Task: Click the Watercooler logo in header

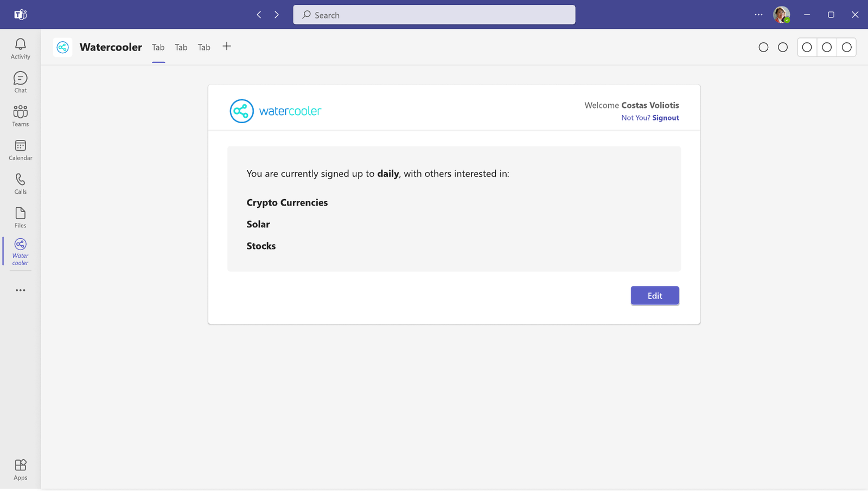Action: [276, 111]
